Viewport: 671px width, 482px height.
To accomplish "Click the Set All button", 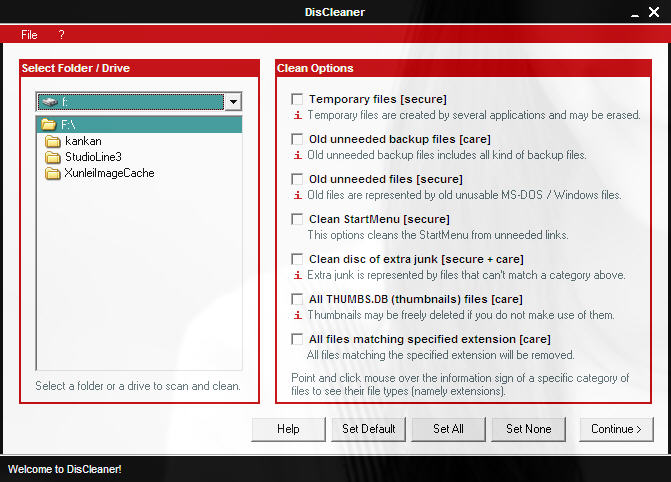I will click(x=448, y=429).
